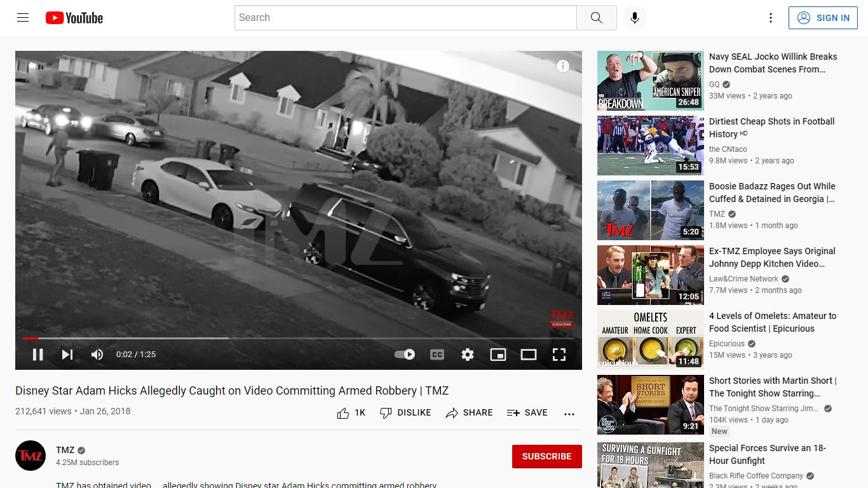Viewport: 868px width, 488px height.
Task: Mute the video volume
Action: pos(97,355)
